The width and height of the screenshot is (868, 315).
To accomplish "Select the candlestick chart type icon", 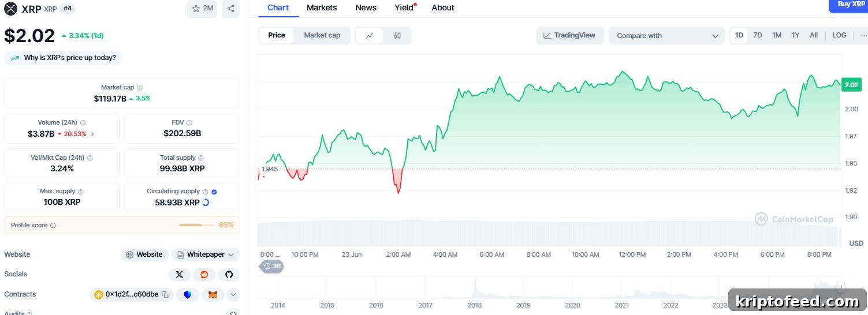I will [x=397, y=35].
